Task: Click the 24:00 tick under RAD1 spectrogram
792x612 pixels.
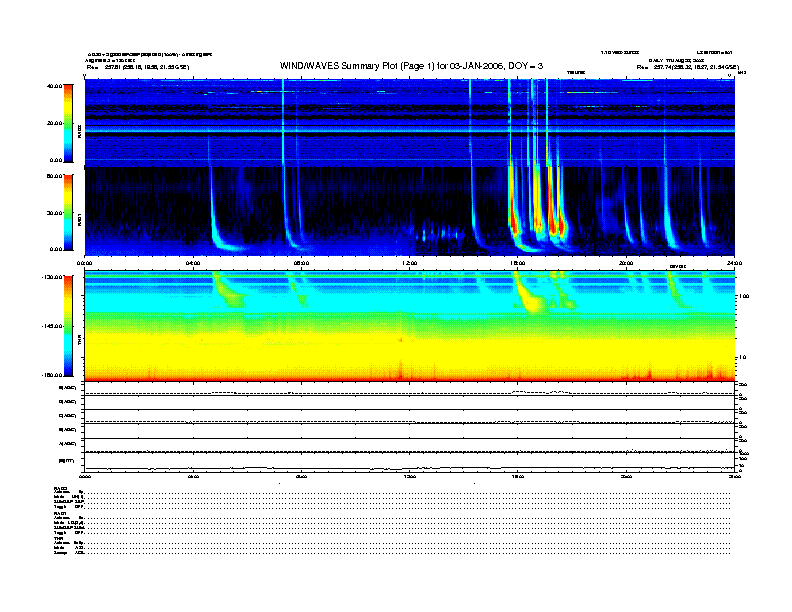Action: pos(734,263)
